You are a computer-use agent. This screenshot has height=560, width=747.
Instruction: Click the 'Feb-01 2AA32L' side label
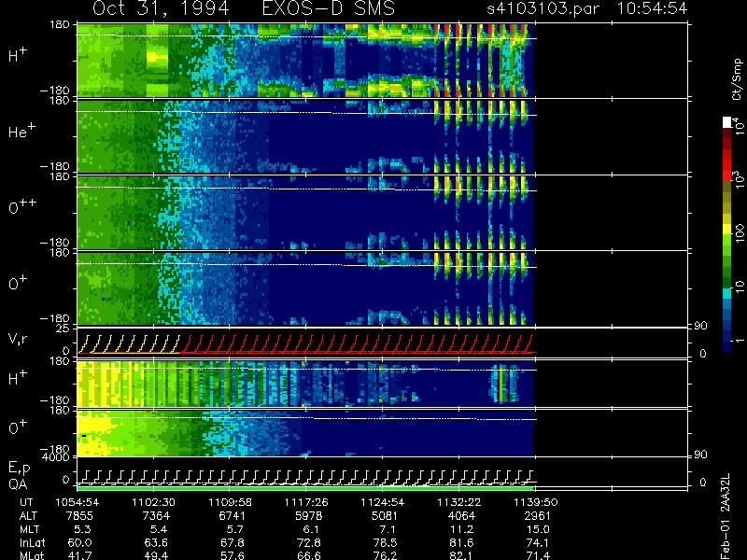(x=726, y=516)
